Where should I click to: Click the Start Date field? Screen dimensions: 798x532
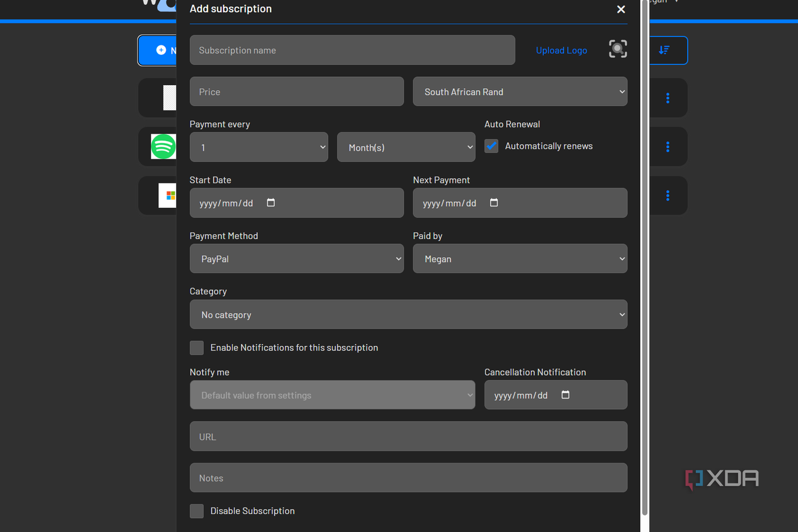pos(296,202)
